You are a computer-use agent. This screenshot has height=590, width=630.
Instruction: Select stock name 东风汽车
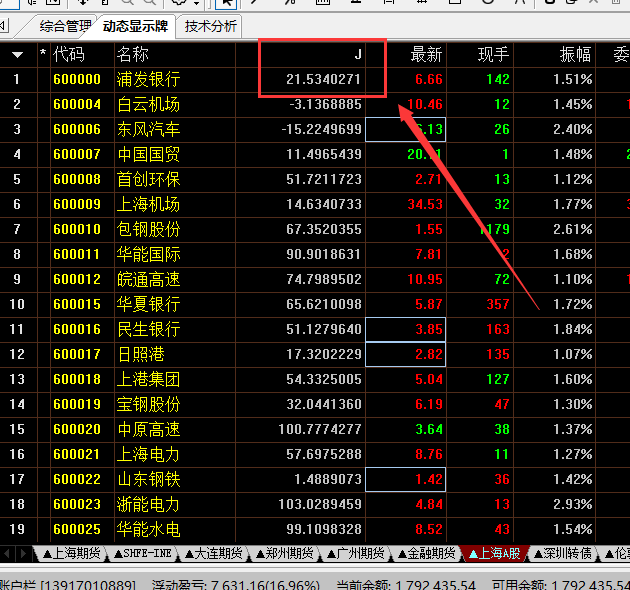pos(148,129)
